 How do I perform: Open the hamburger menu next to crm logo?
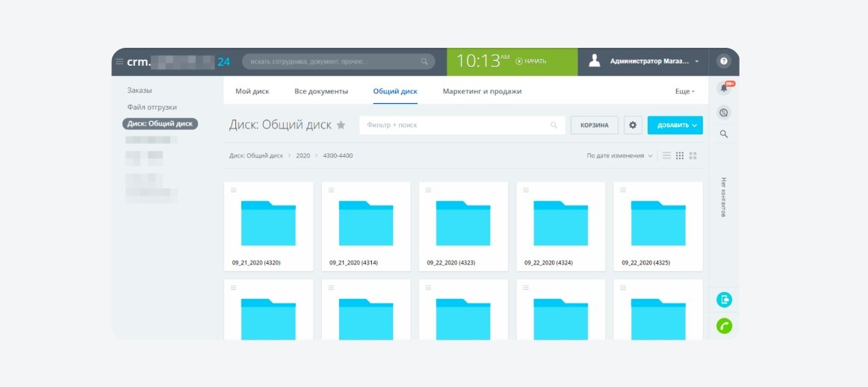coord(119,61)
